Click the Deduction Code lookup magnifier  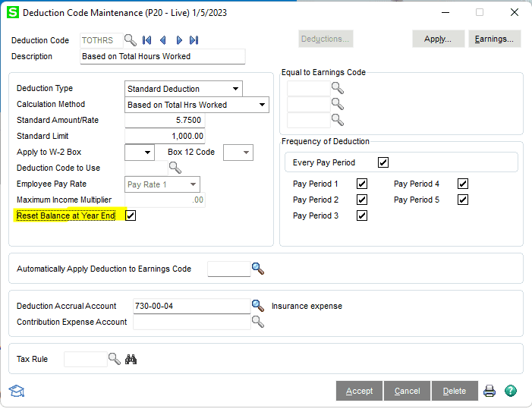coord(131,40)
